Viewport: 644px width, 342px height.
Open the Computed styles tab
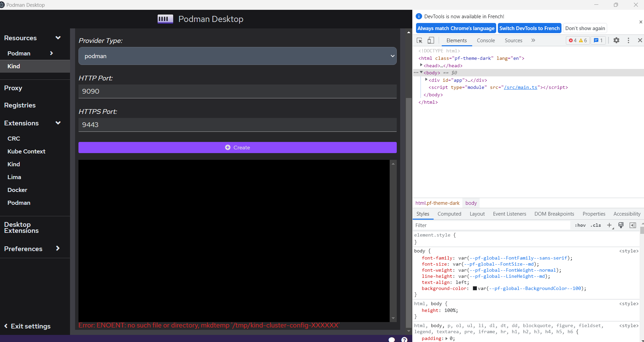pyautogui.click(x=449, y=214)
